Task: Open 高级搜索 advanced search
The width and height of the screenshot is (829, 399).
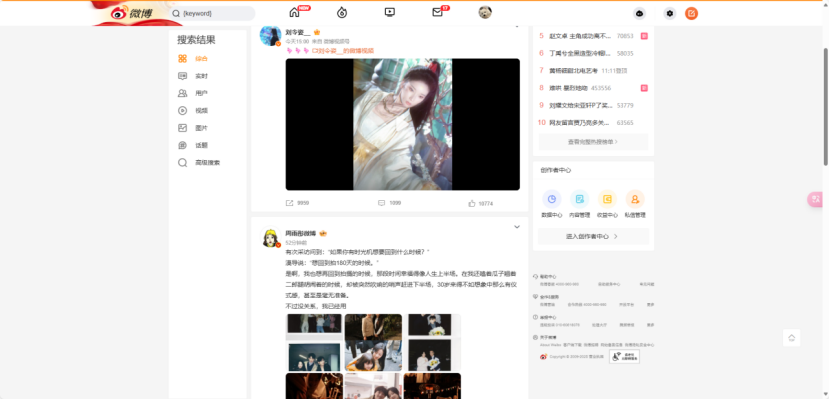Action: click(208, 163)
